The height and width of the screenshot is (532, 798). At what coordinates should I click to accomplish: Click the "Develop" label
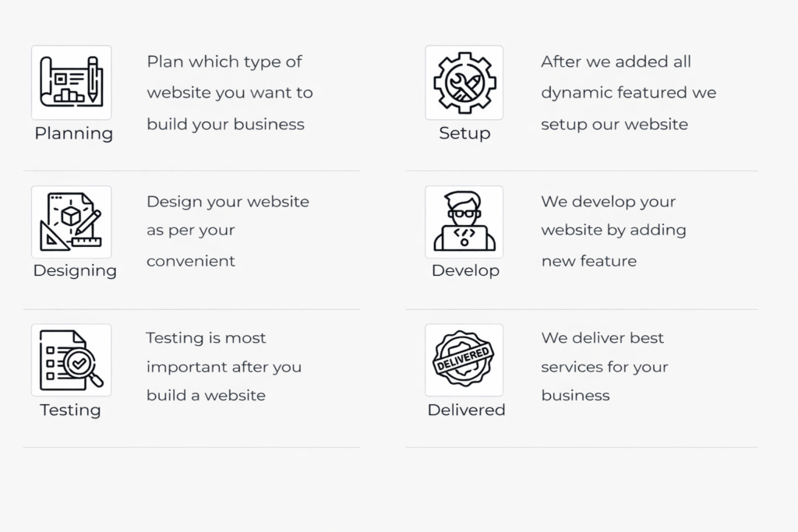pos(465,271)
